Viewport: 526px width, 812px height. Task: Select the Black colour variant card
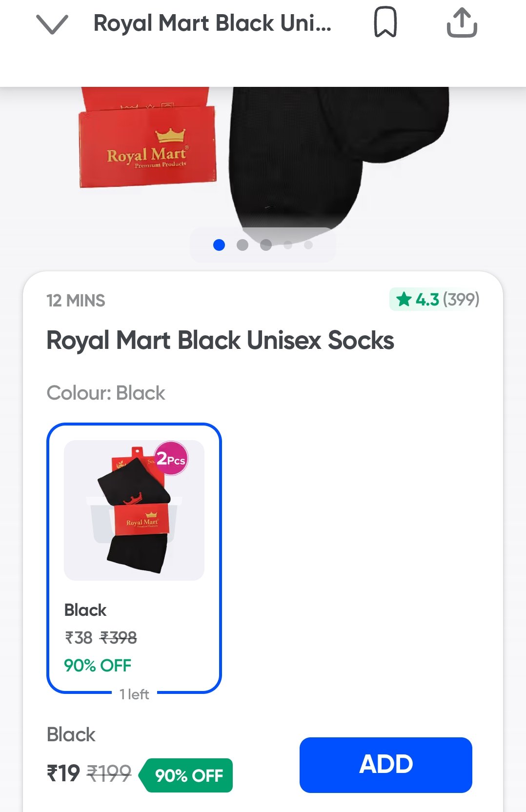134,558
